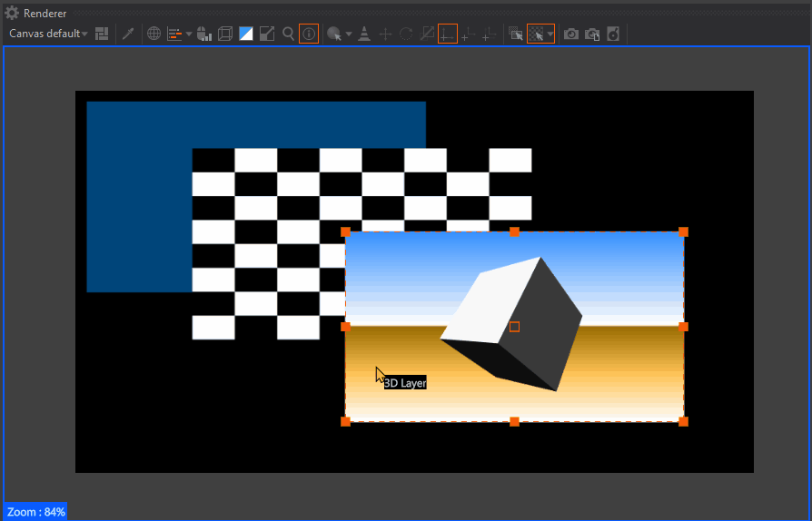Select the magnifier zoom tool
This screenshot has height=521, width=812.
coord(288,34)
